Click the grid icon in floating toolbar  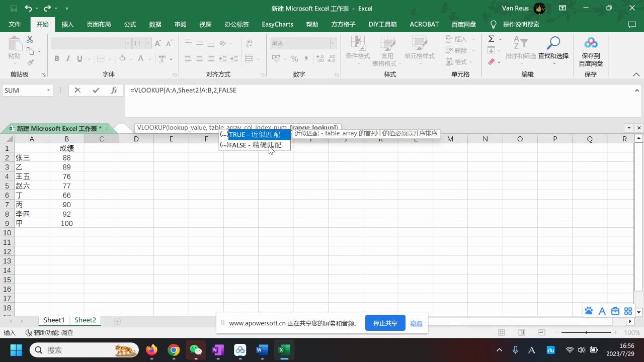[x=628, y=311]
